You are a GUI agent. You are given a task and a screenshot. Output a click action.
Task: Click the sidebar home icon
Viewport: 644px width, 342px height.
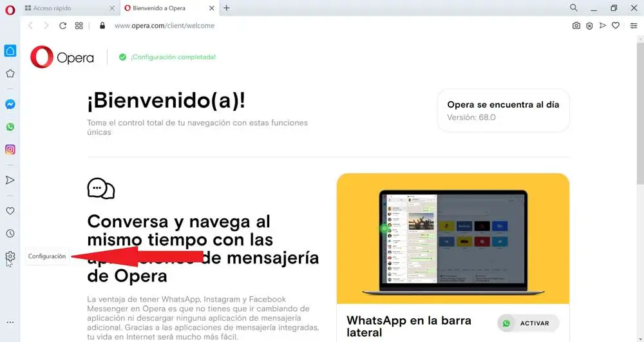pyautogui.click(x=10, y=51)
